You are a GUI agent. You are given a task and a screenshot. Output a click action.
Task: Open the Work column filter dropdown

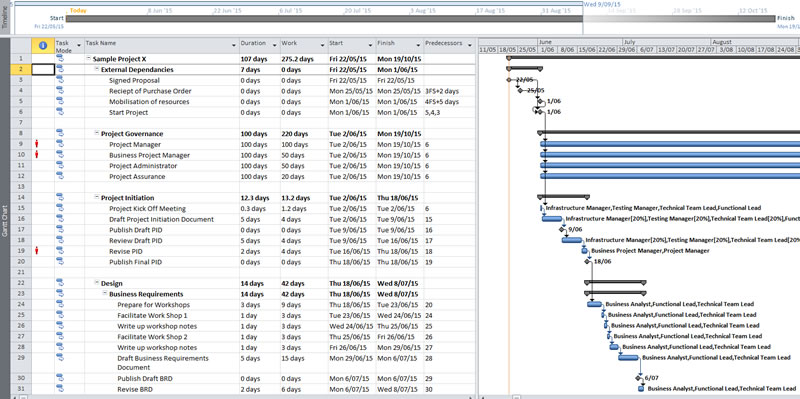(322, 46)
